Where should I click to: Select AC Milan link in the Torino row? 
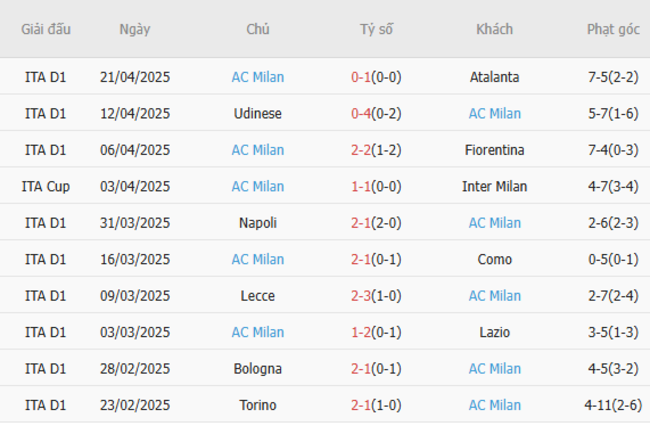click(494, 406)
